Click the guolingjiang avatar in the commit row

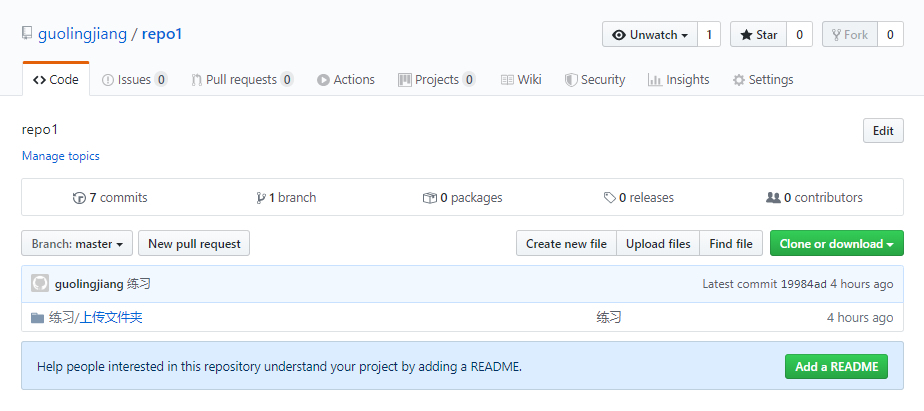[39, 284]
